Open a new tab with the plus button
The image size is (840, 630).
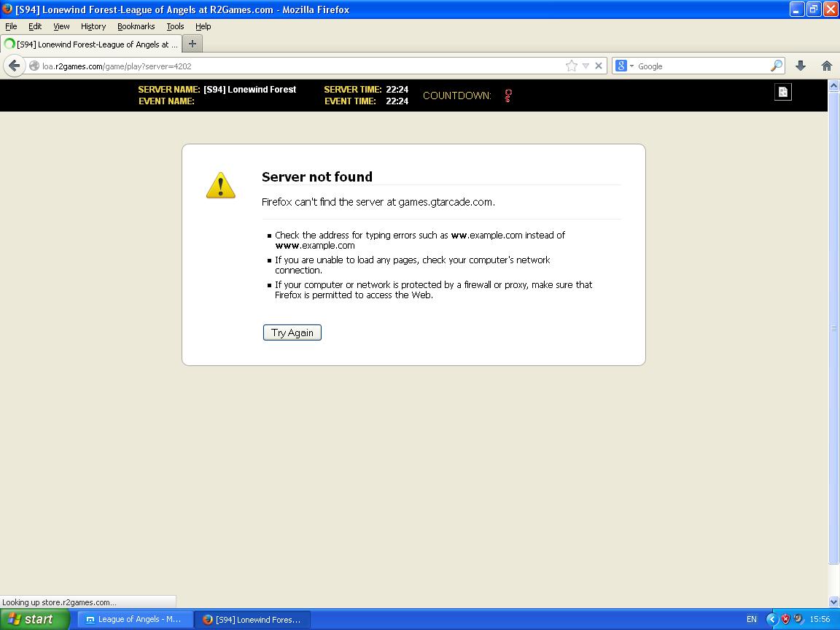(192, 44)
